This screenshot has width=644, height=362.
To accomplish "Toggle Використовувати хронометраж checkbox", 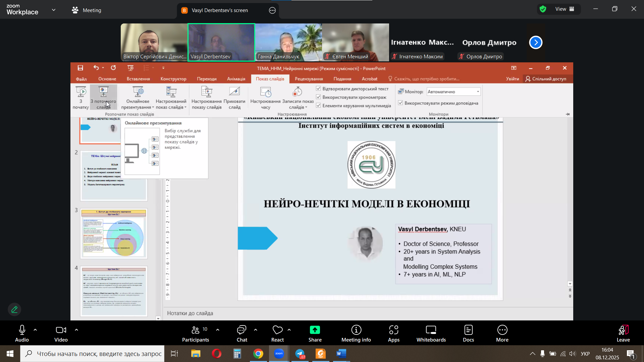I will [318, 97].
